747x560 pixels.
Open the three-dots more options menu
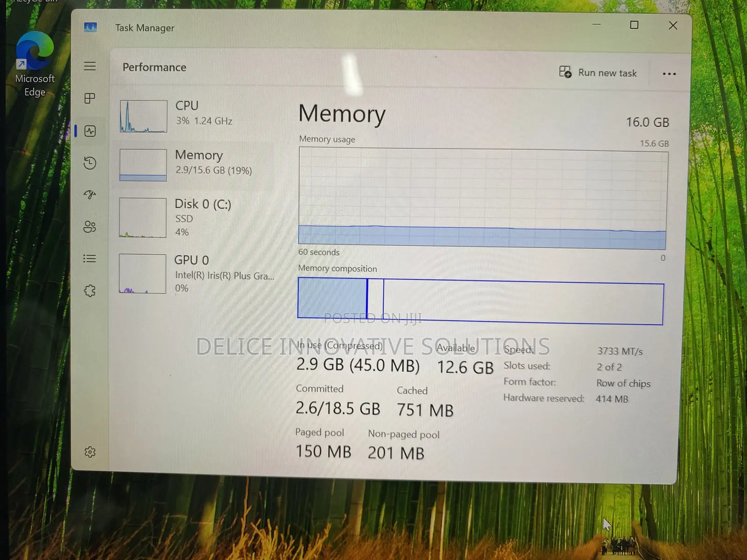coord(669,74)
